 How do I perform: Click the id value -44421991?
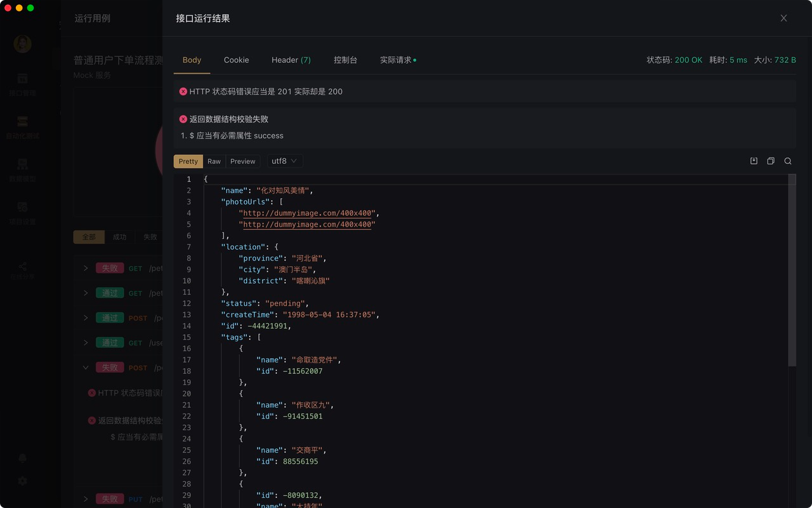coord(269,326)
